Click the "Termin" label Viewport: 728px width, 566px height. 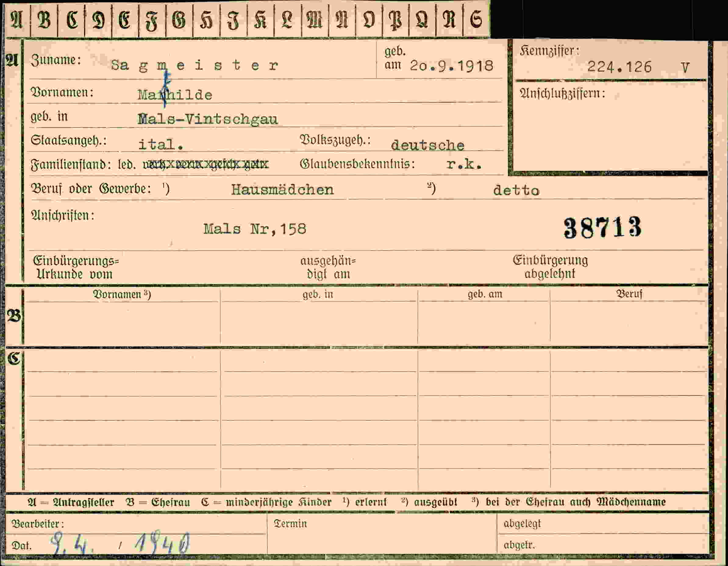[x=290, y=523]
